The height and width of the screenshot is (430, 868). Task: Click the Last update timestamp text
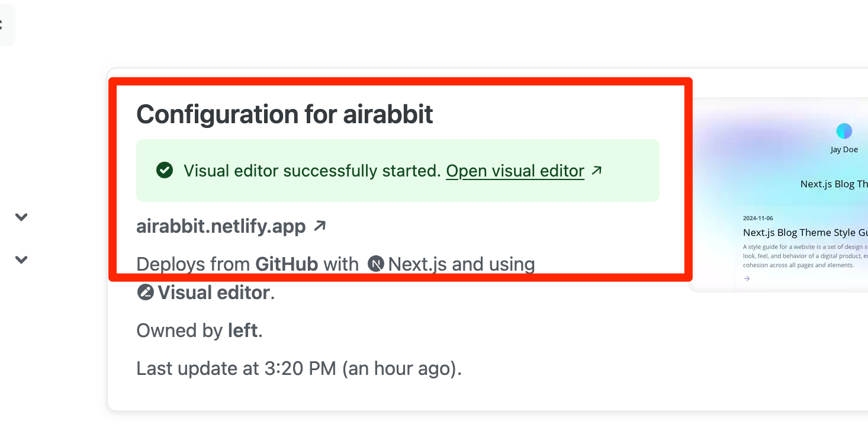click(299, 368)
